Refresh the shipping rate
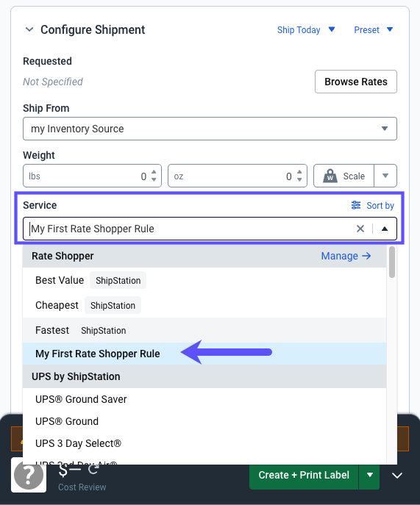Screen dimensions: 420x505 coord(93,469)
